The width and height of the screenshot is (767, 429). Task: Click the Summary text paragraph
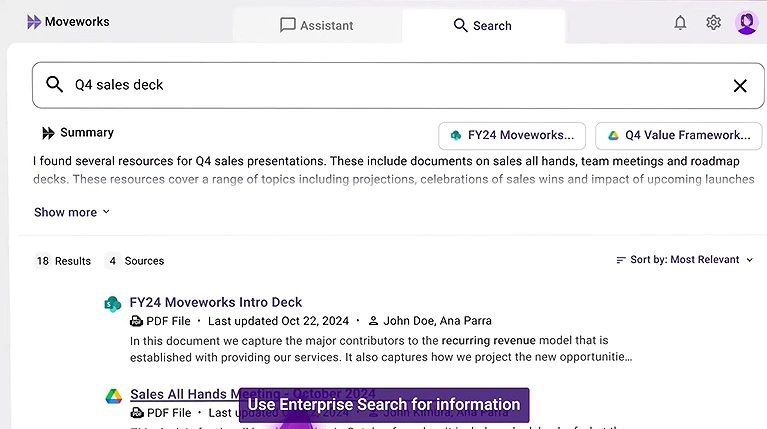point(394,170)
